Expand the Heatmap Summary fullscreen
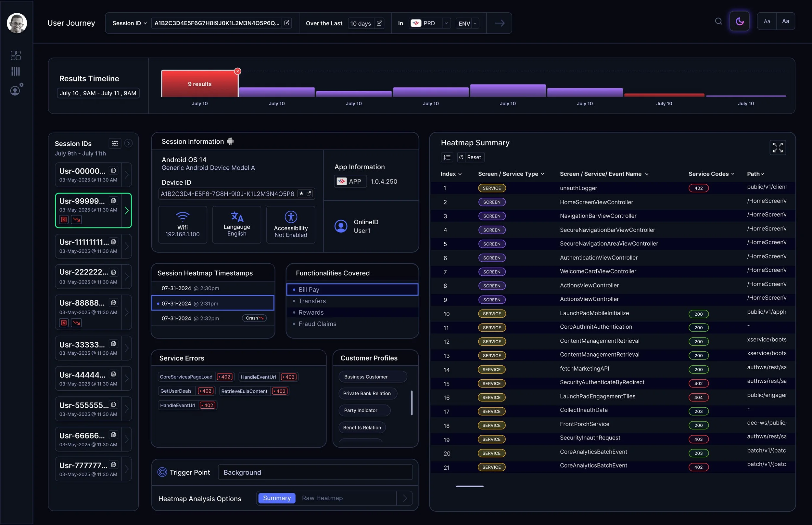This screenshot has width=812, height=525. coord(778,148)
